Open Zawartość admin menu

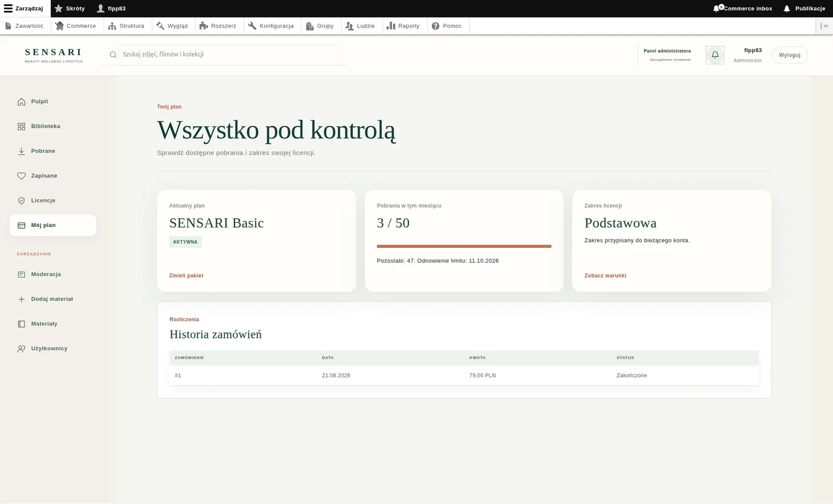click(x=25, y=26)
